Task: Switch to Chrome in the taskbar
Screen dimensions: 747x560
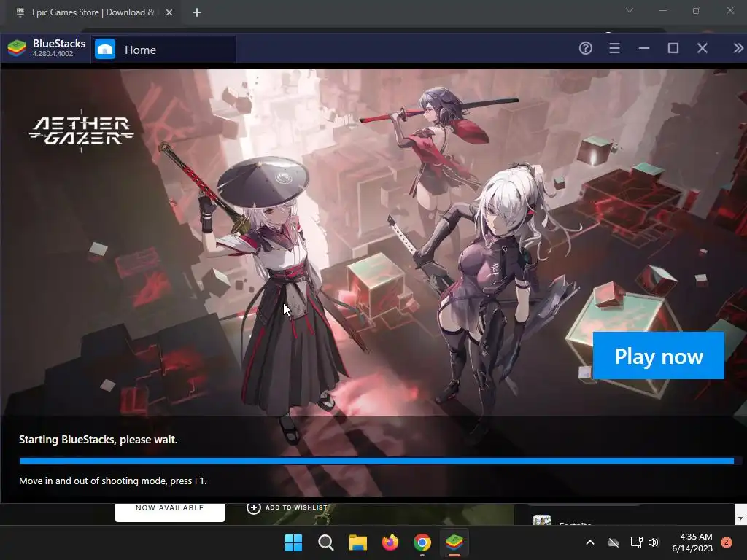Action: pos(422,542)
